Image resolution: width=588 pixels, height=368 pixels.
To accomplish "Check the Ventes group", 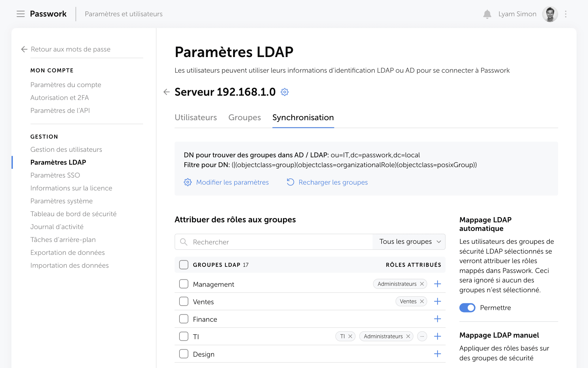I will [184, 301].
